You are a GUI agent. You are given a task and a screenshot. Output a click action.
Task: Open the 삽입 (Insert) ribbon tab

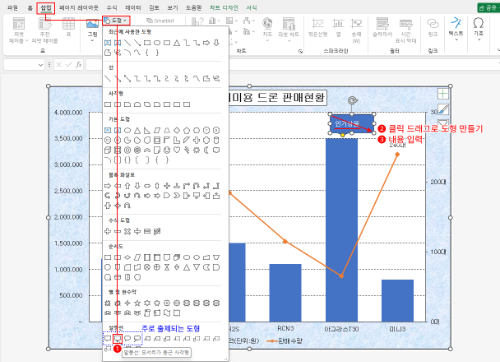(46, 8)
